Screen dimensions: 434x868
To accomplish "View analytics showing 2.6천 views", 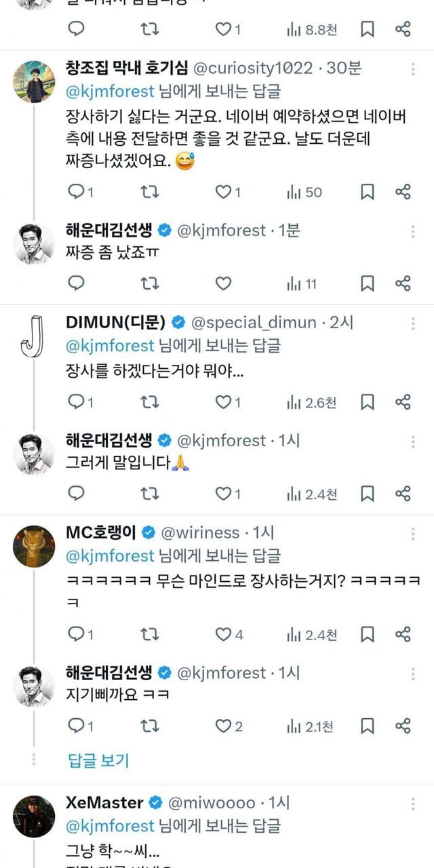I will (311, 402).
